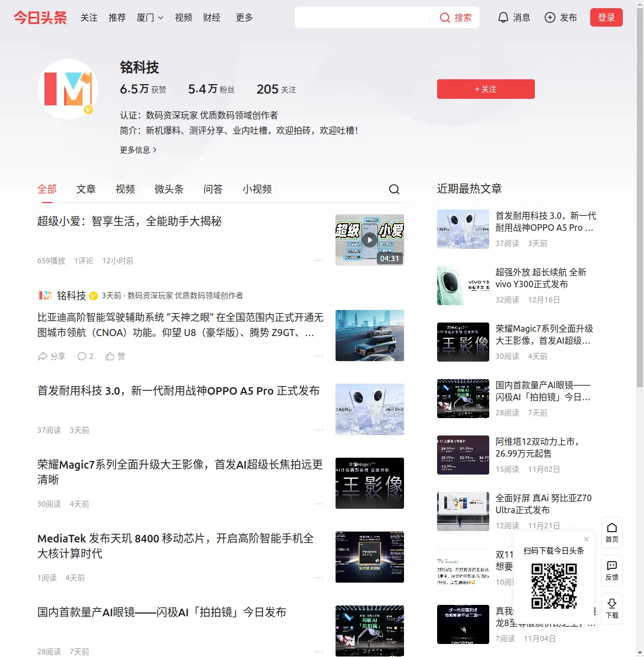Open 推荐 in top navigation
Screen dimensions: 644x657
pos(117,17)
